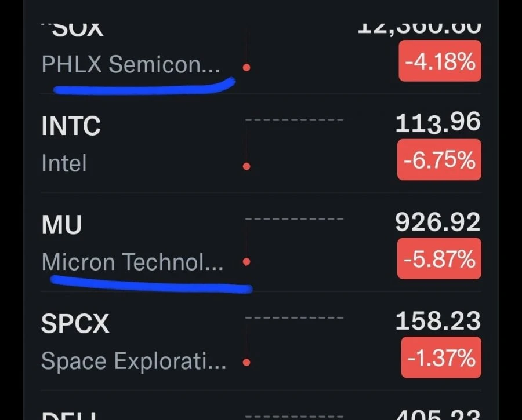Tap the Micron Technol... company name
The height and width of the screenshot is (420, 522).
pos(132,262)
